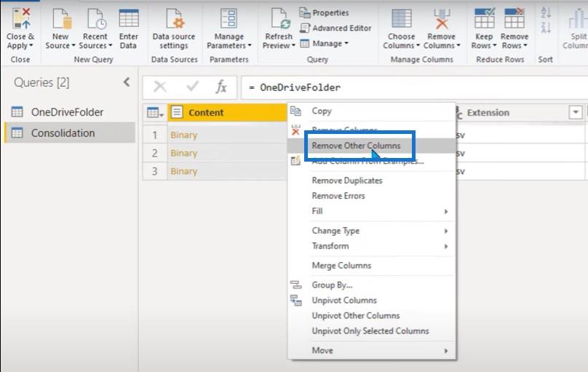
Task: Choose Remove Duplicates in context menu
Action: (372, 181)
